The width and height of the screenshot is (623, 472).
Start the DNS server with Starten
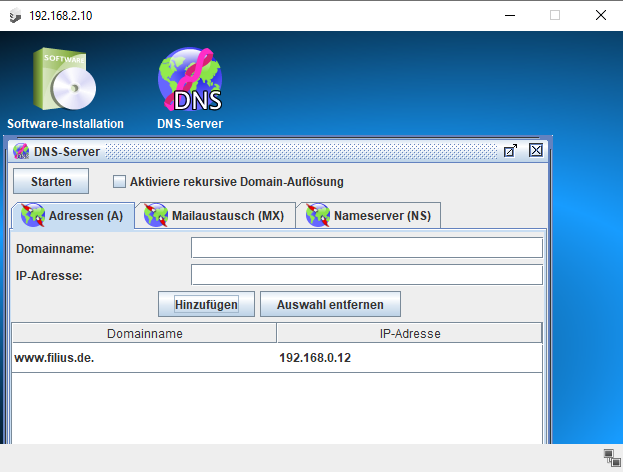click(x=51, y=181)
